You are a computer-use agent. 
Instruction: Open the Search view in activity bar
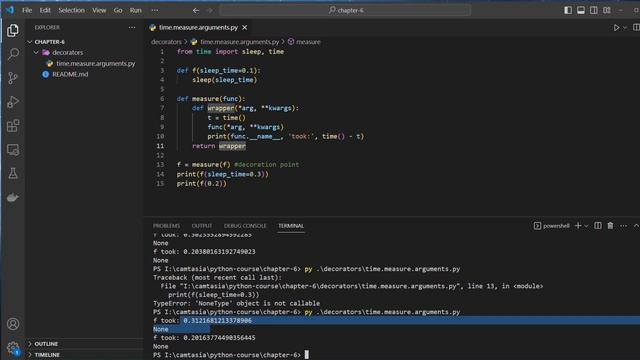click(13, 54)
